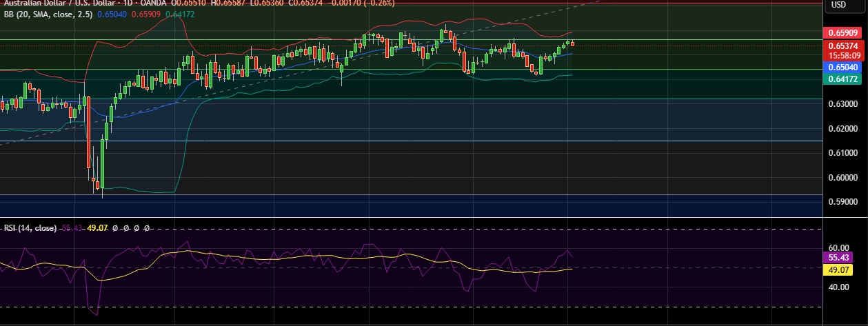Click the green 0.64172 price scale label

coord(842,79)
